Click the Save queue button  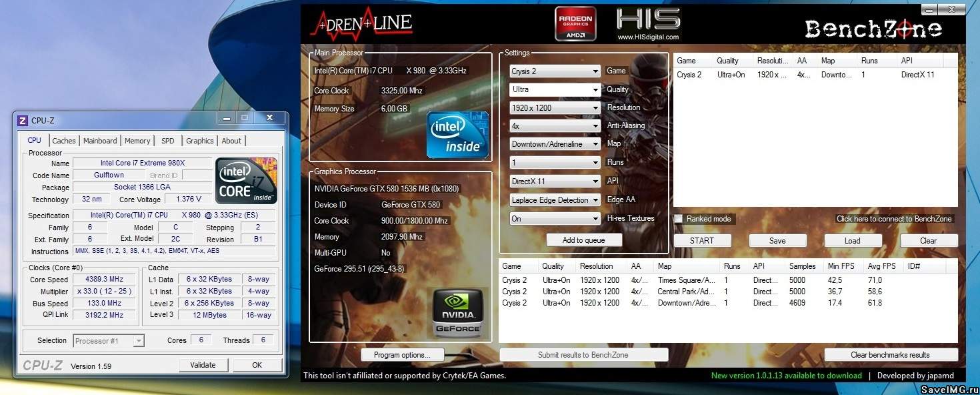pyautogui.click(x=777, y=241)
